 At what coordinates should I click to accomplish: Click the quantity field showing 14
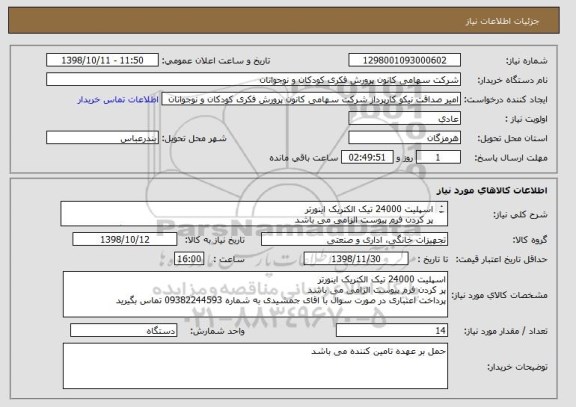tap(392, 331)
